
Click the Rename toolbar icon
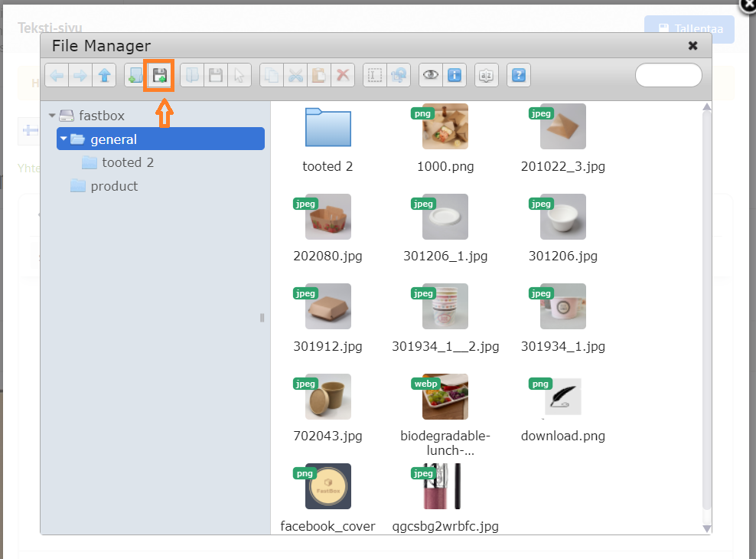(x=375, y=75)
